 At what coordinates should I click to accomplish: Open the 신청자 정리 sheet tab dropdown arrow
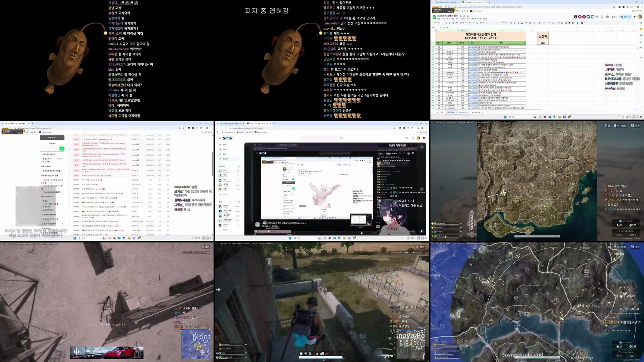click(x=456, y=112)
